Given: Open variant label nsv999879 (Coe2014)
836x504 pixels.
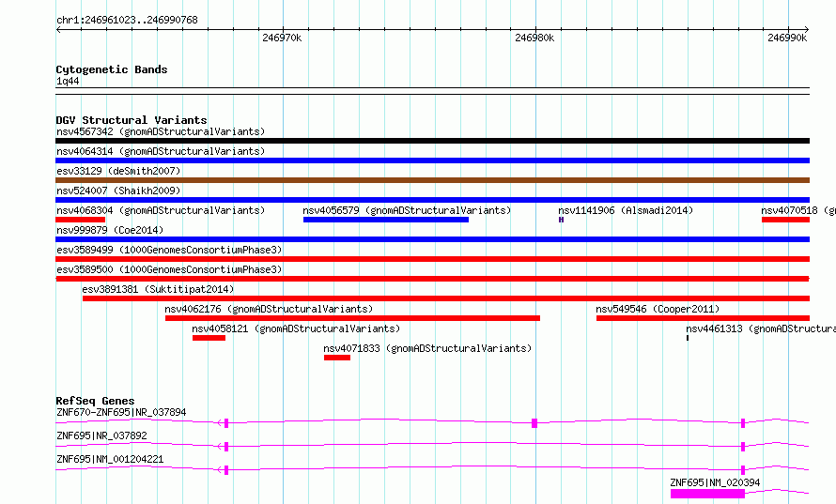Looking at the screenshot, I should pos(110,230).
